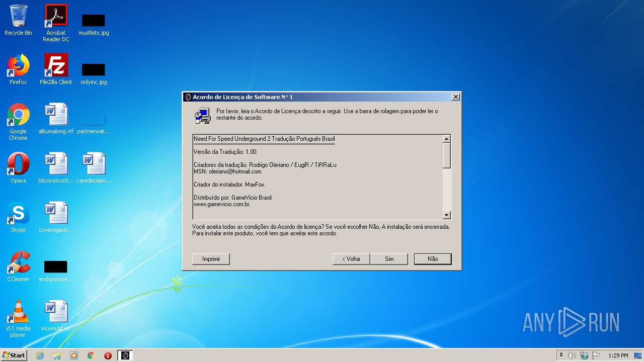The width and height of the screenshot is (644, 362).
Task: Click Opera icon in taskbar
Action: coord(108,355)
